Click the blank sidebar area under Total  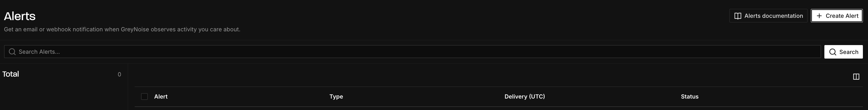pyautogui.click(x=64, y=96)
